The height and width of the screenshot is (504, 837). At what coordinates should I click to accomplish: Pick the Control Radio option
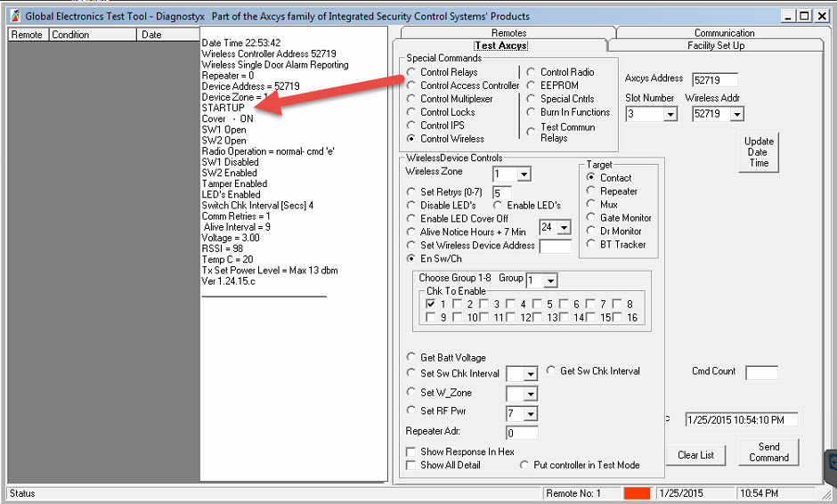(531, 72)
